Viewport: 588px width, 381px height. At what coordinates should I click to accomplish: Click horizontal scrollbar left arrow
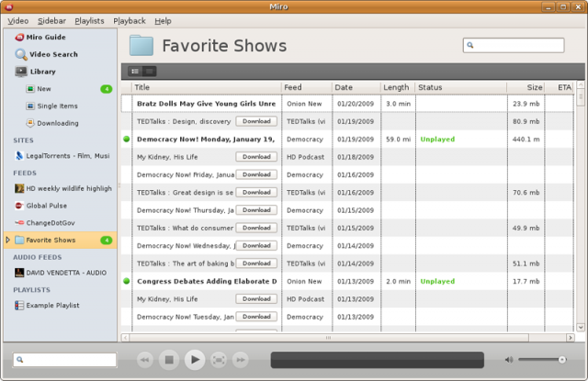point(125,338)
